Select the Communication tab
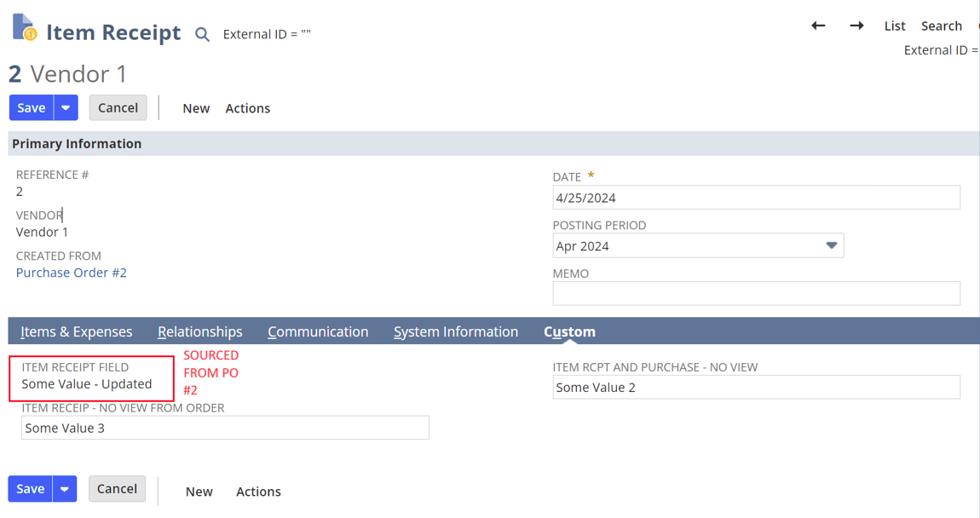 coord(318,331)
